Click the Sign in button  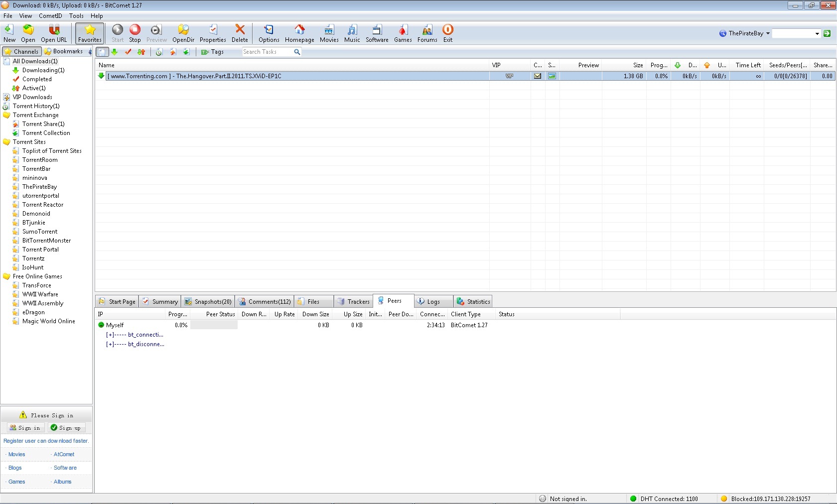coord(26,428)
